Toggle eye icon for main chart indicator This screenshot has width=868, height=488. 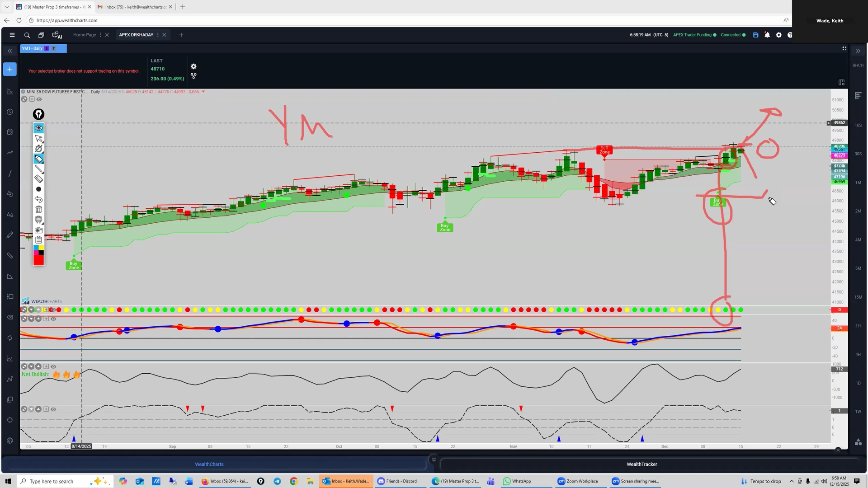click(39, 99)
